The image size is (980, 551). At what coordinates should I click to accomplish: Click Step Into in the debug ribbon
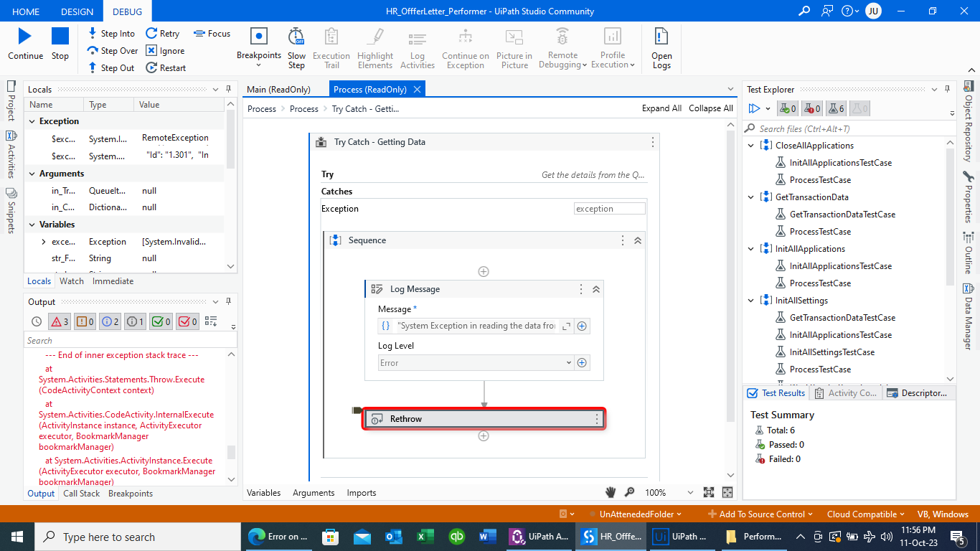pos(111,34)
